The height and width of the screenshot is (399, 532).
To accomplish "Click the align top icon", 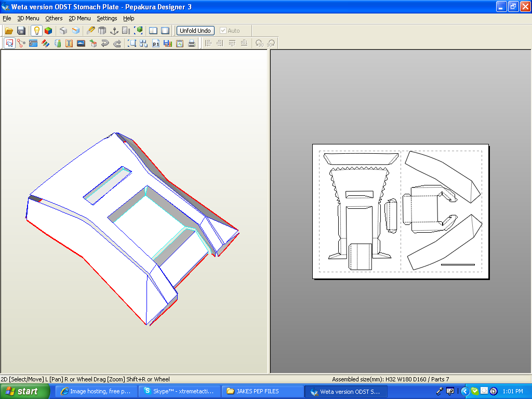I will (232, 44).
